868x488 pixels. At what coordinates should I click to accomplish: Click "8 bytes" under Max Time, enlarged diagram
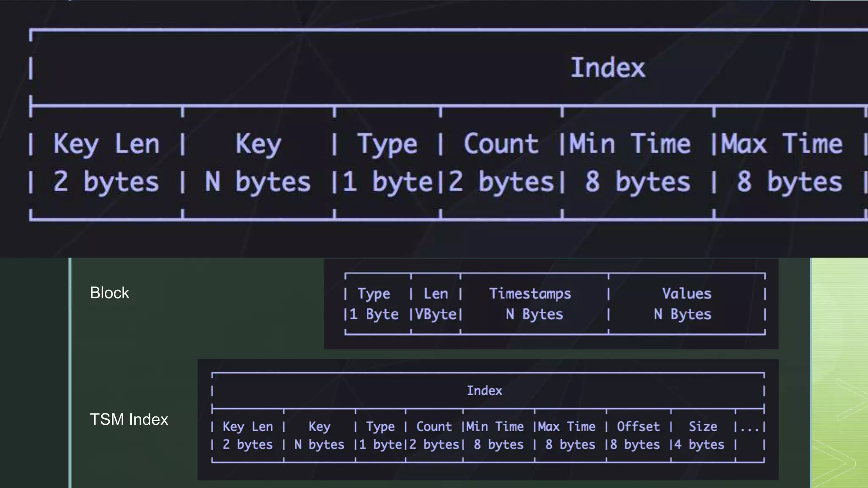[790, 182]
